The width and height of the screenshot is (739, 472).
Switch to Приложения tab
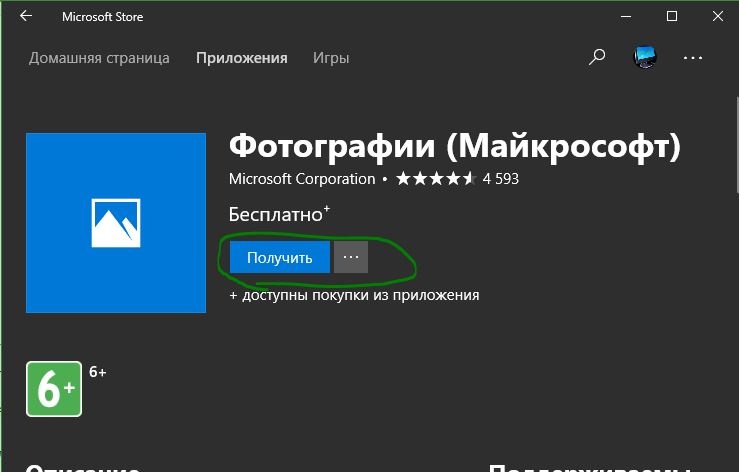[242, 58]
